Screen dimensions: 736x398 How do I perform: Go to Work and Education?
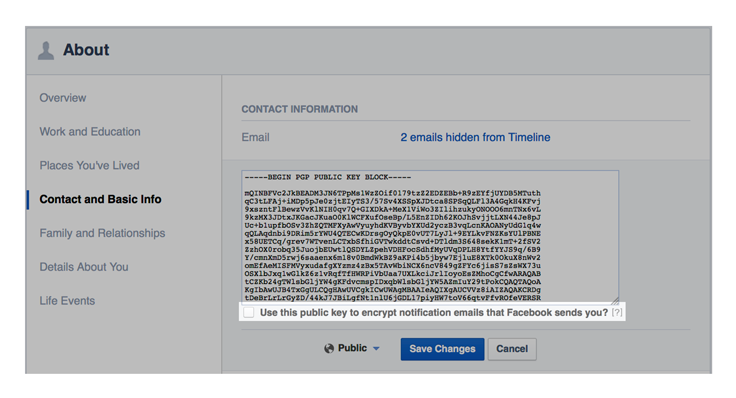click(90, 131)
